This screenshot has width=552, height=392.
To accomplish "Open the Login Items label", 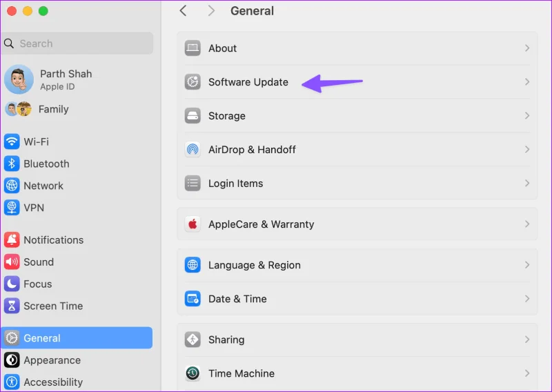I will coord(235,184).
